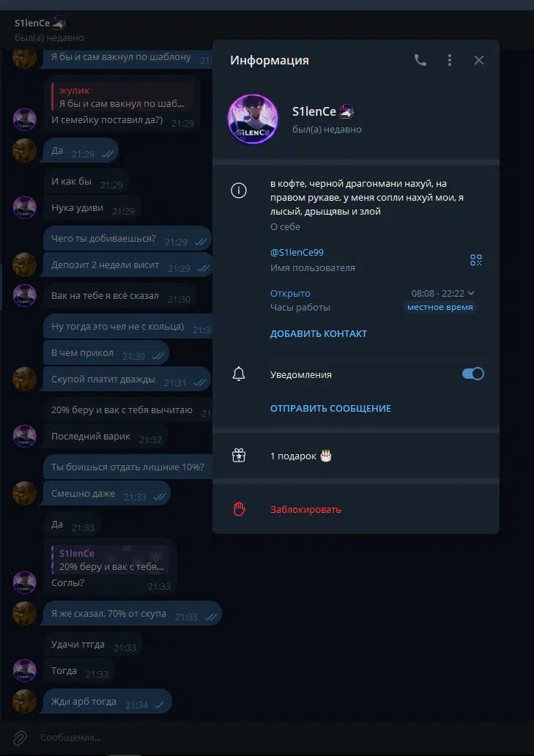Start a call with the phone icon
This screenshot has width=534, height=756.
coord(420,60)
